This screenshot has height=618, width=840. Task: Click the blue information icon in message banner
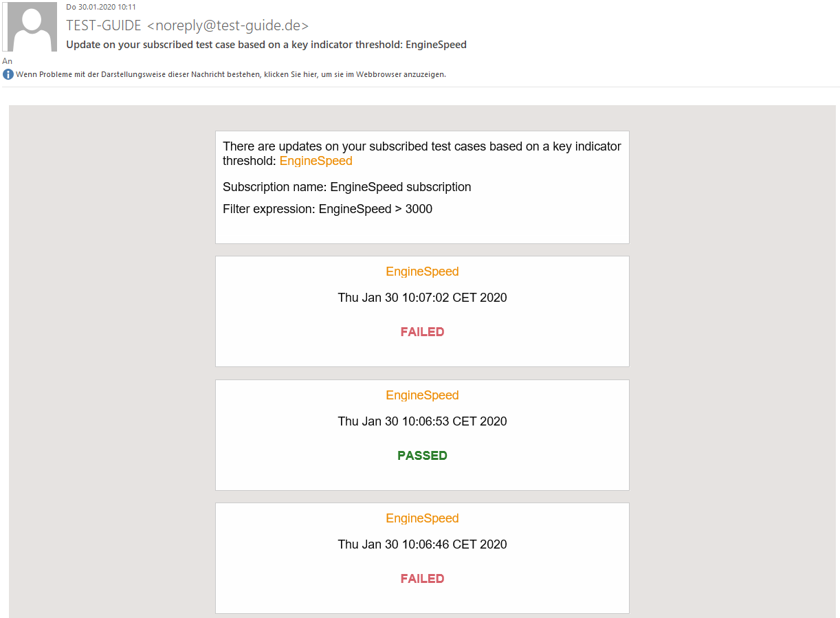click(x=7, y=74)
